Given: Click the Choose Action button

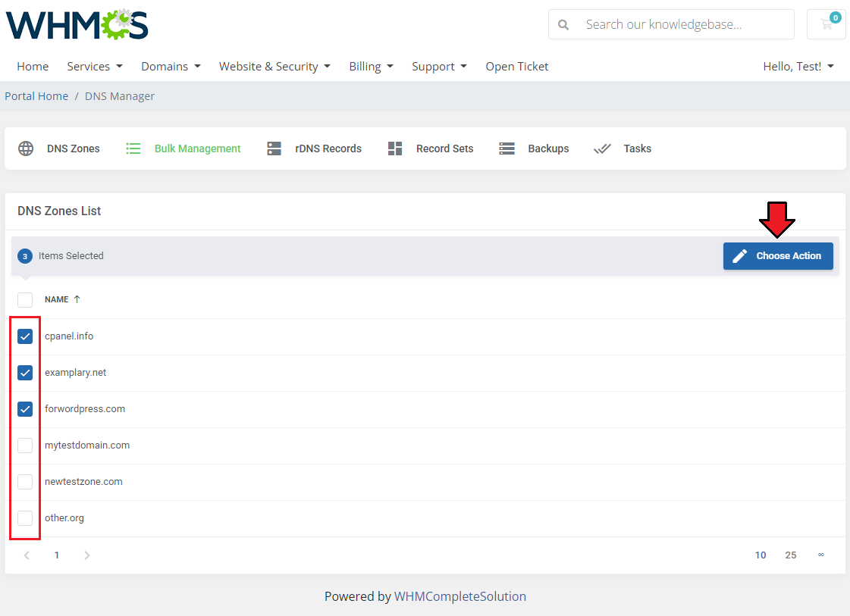Looking at the screenshot, I should point(778,255).
